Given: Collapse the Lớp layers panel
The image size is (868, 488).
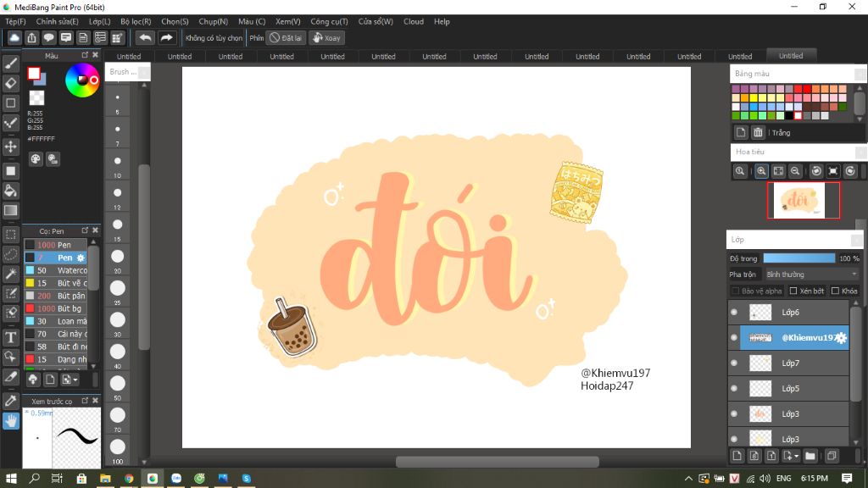Looking at the screenshot, I should tap(856, 240).
